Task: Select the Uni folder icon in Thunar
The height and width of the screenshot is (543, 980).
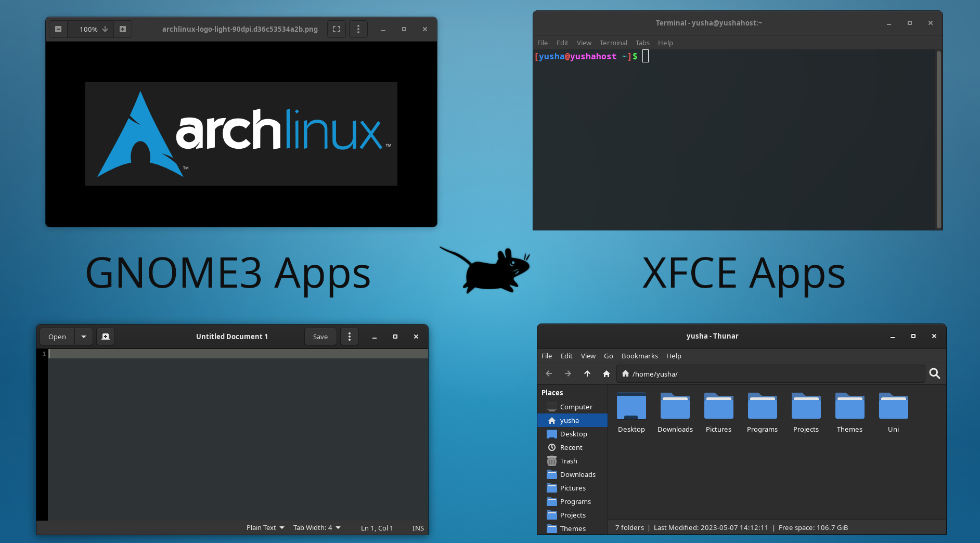Action: (x=894, y=406)
